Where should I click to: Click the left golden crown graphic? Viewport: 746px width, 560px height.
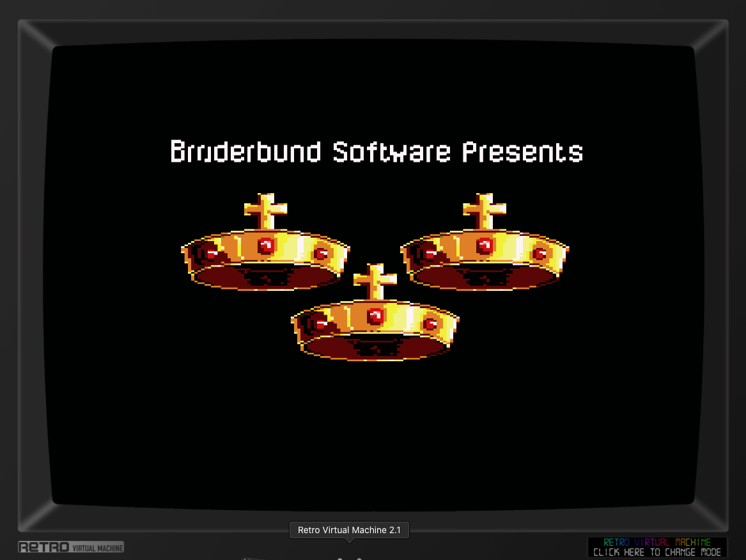pyautogui.click(x=265, y=242)
